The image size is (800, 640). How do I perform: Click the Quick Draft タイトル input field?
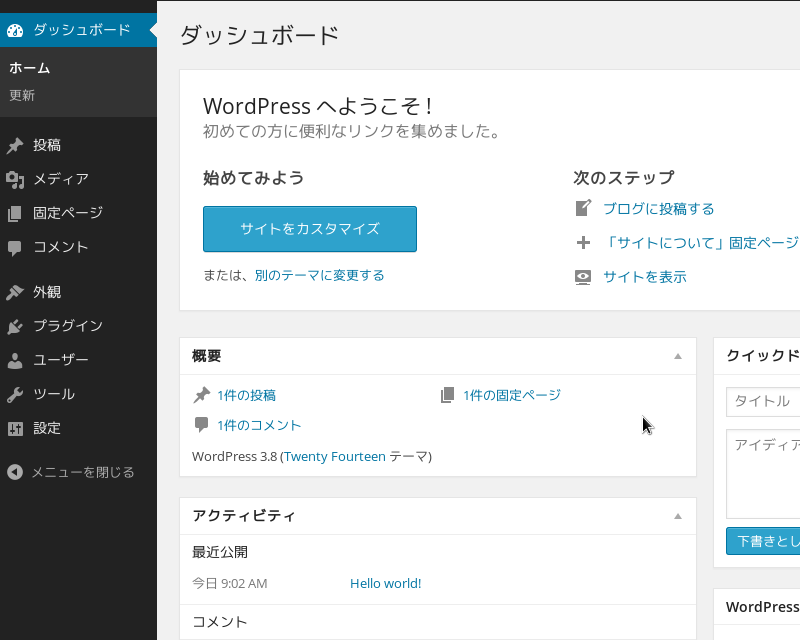coord(765,401)
